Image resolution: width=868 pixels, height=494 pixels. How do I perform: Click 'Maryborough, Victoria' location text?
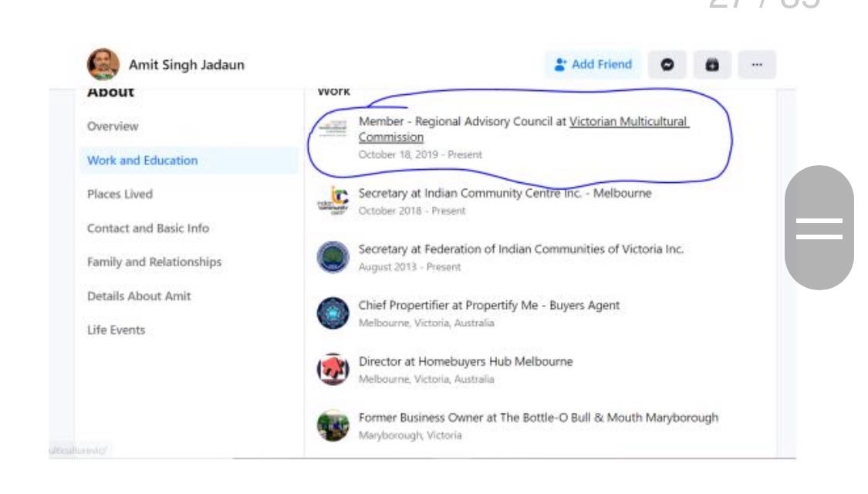click(x=410, y=435)
